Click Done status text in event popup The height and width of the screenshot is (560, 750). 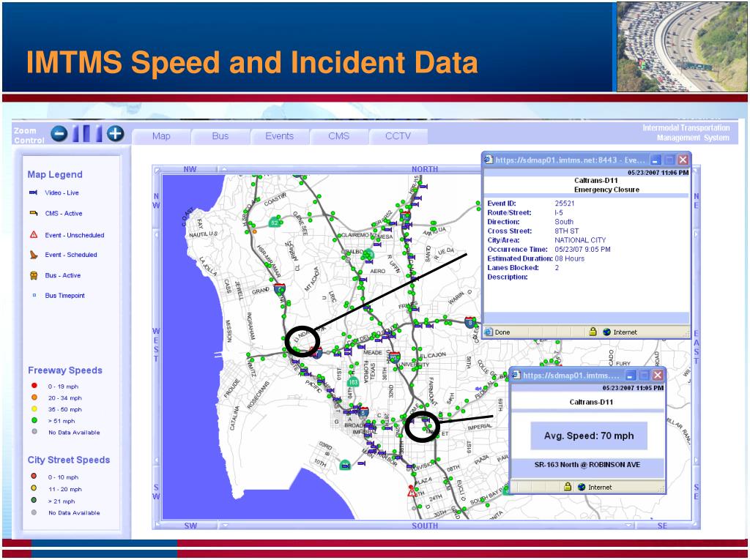[502, 332]
